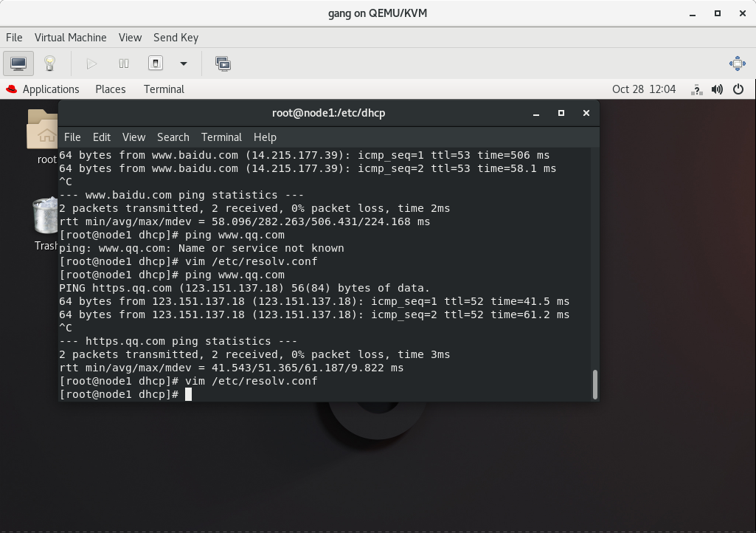Click text 'ping: www.qq.com: Name or service not known'
Viewport: 756px width, 533px height.
pos(201,248)
